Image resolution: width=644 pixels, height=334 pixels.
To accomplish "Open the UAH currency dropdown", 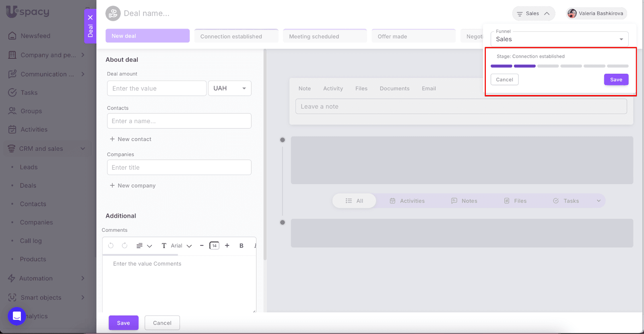I will click(229, 88).
